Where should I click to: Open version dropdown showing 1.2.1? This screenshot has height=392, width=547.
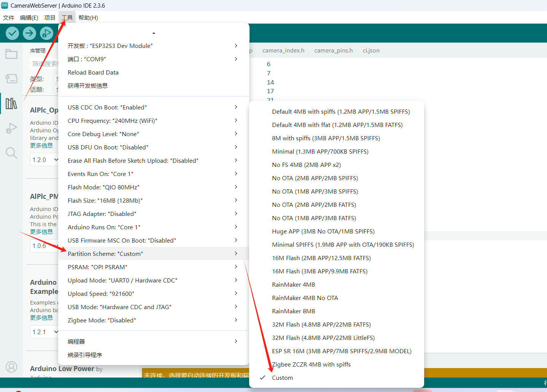(45, 332)
